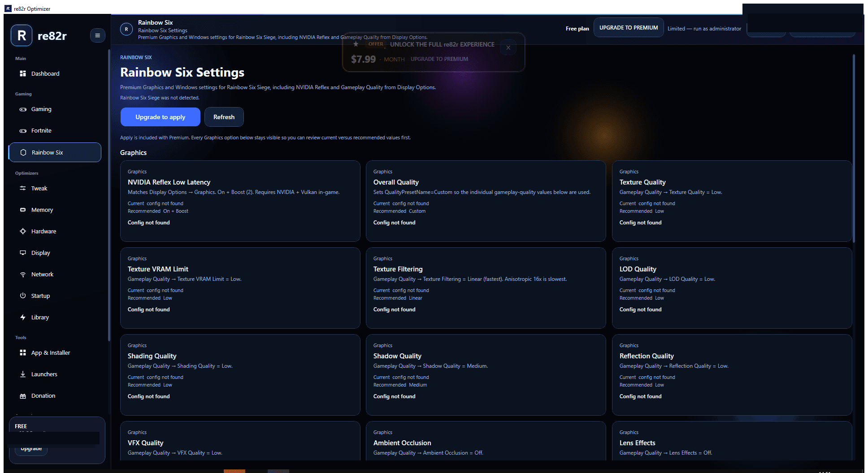Click the Donation gift icon

23,396
